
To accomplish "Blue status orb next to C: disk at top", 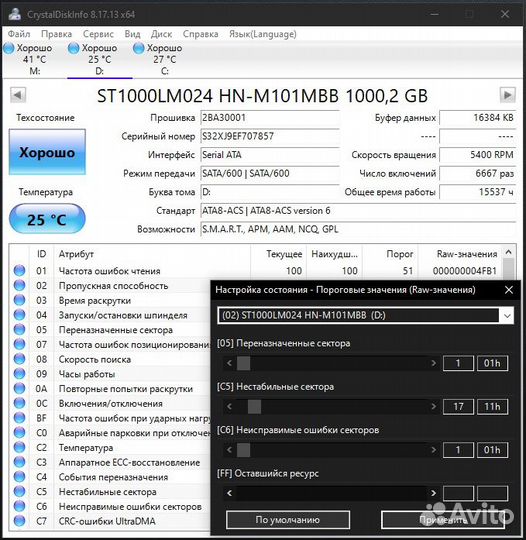I will 138,48.
